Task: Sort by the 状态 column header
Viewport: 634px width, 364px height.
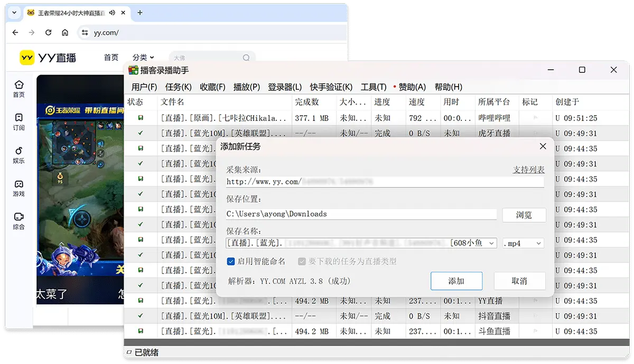Action: point(141,102)
